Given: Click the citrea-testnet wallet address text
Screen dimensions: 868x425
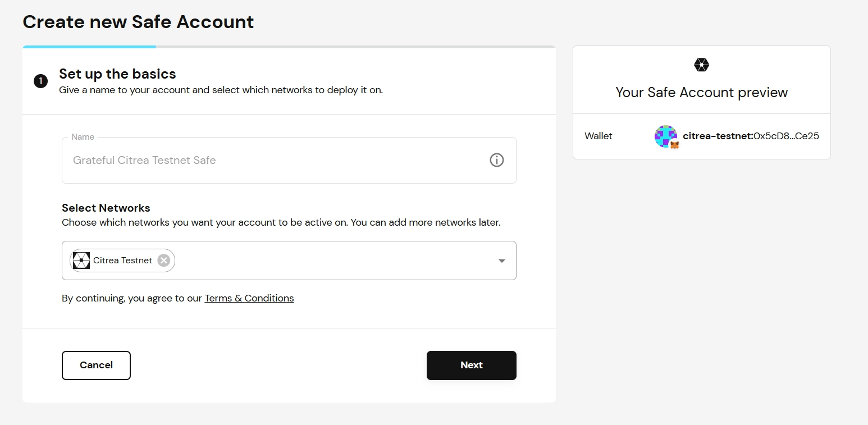Looking at the screenshot, I should (751, 136).
